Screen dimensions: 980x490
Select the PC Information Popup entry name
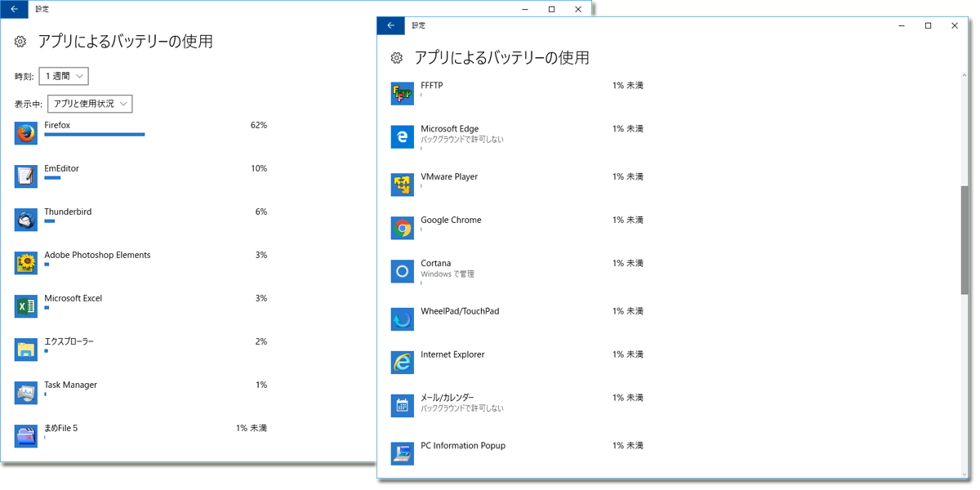coord(463,446)
